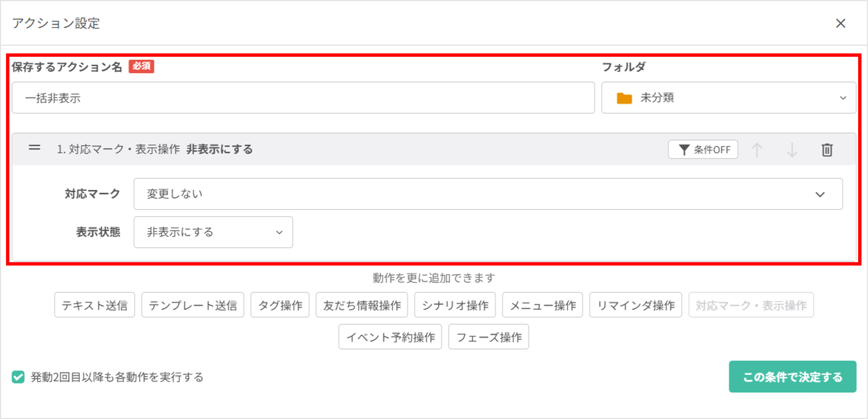This screenshot has height=419, width=868.
Task: Click the フェーズ操作 button
Action: tap(488, 337)
